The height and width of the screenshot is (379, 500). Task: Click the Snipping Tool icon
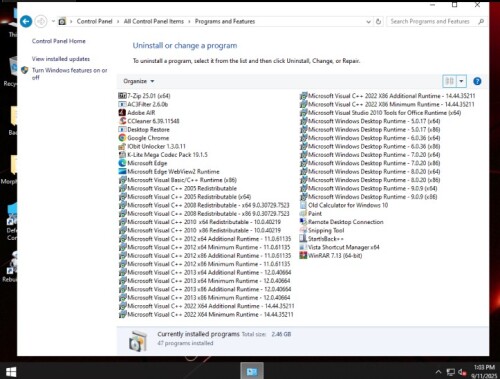[x=303, y=230]
